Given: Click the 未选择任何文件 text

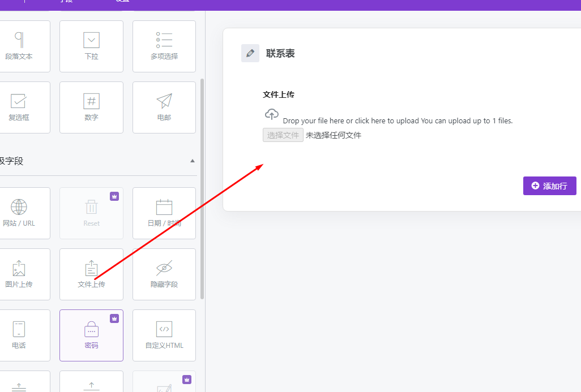Looking at the screenshot, I should (x=334, y=135).
